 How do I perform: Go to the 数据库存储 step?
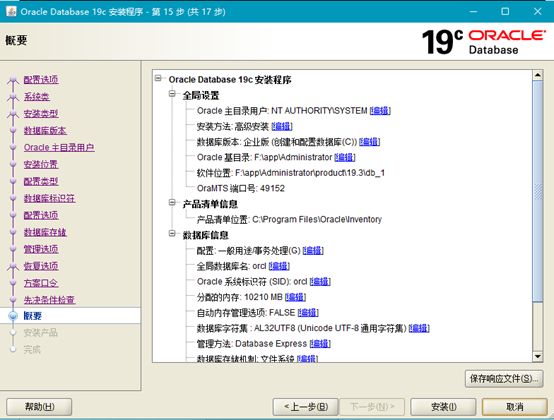[45, 232]
